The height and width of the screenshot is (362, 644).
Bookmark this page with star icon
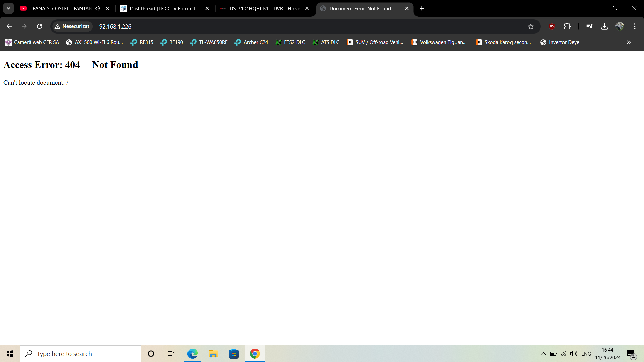(x=530, y=26)
